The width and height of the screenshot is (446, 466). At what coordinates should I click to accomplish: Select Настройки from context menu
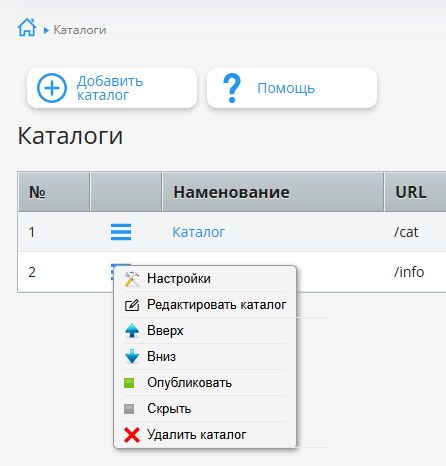coord(179,278)
